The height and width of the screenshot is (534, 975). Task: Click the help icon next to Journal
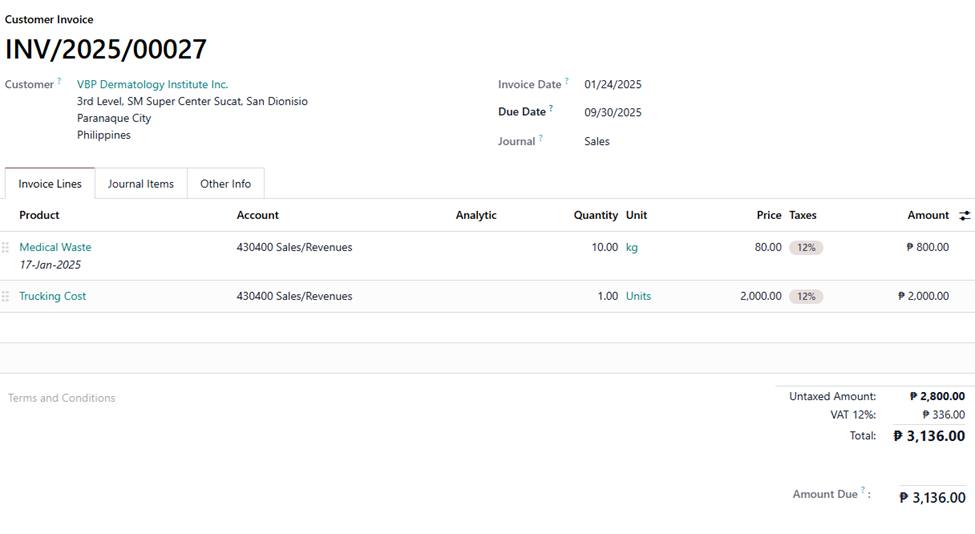click(x=541, y=138)
